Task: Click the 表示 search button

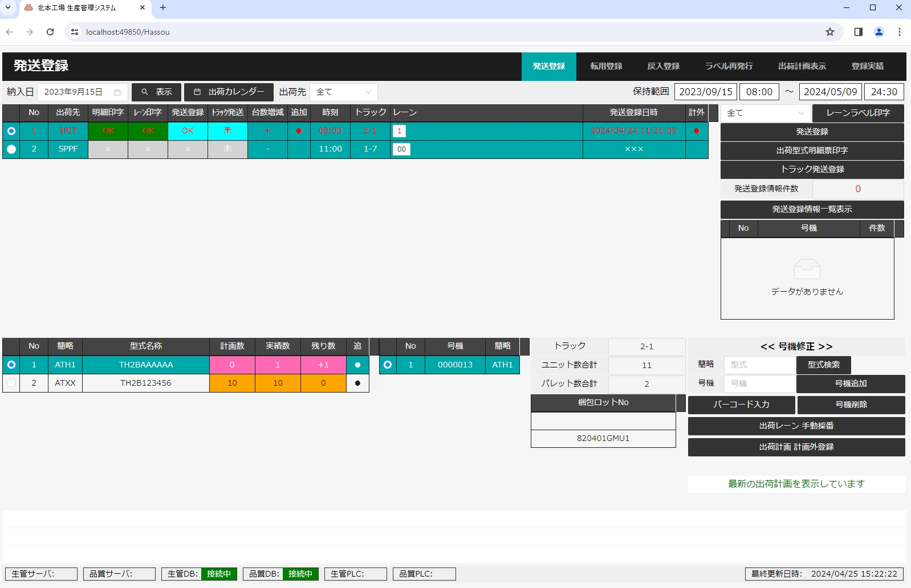Action: click(156, 92)
